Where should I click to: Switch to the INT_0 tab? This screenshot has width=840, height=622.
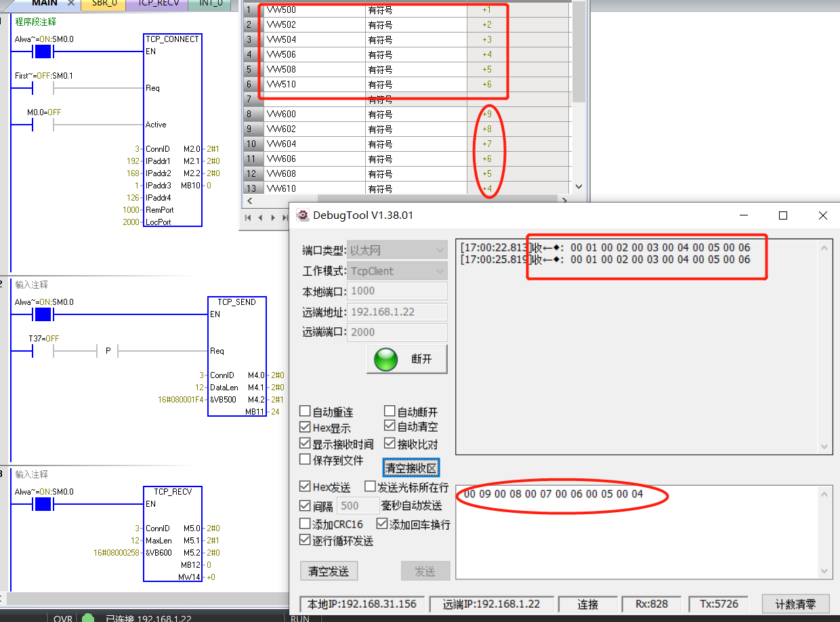click(x=210, y=5)
